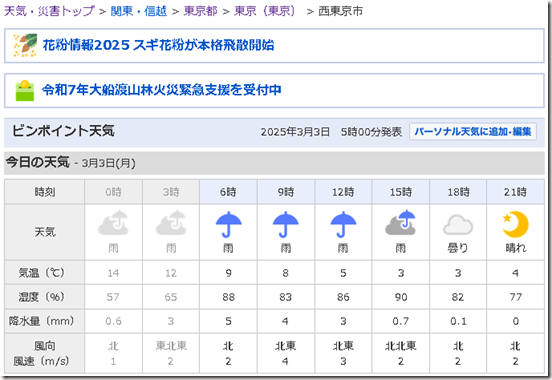Select the 3時 column header

pyautogui.click(x=171, y=192)
